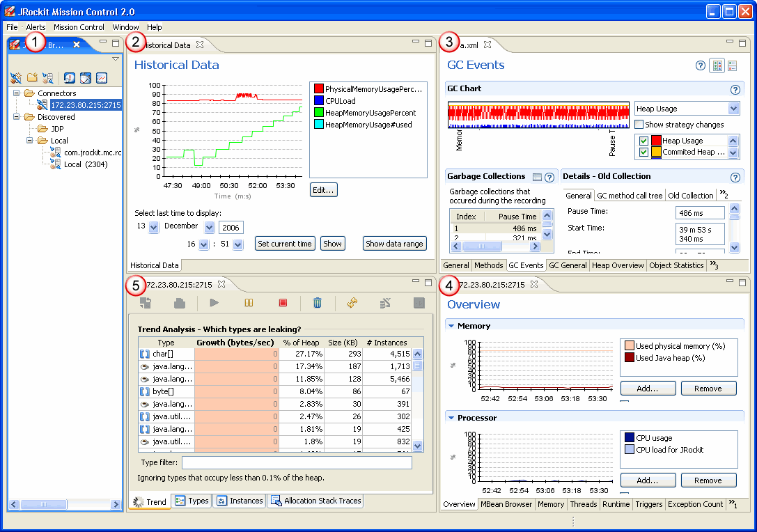Switch to the Types tab
This screenshot has width=757, height=532.
pyautogui.click(x=192, y=501)
